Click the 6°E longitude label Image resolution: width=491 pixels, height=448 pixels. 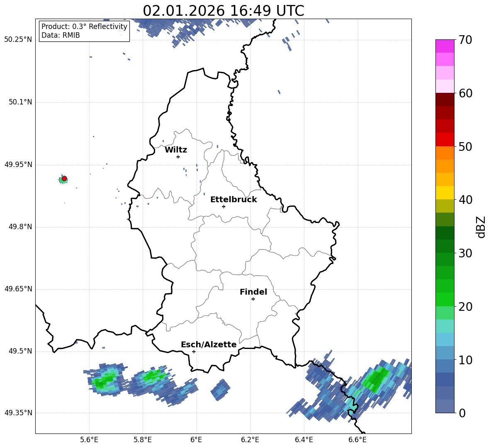point(196,440)
